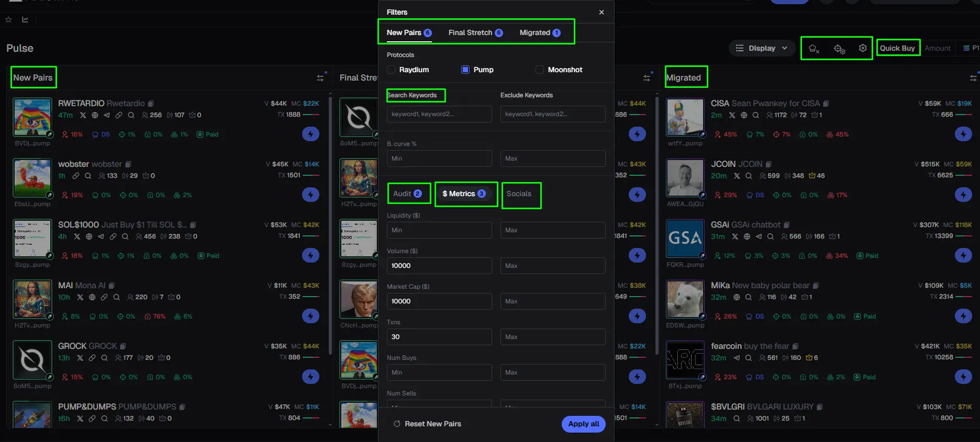Click the dev-hide chef hat icon beside Display

pos(814,48)
